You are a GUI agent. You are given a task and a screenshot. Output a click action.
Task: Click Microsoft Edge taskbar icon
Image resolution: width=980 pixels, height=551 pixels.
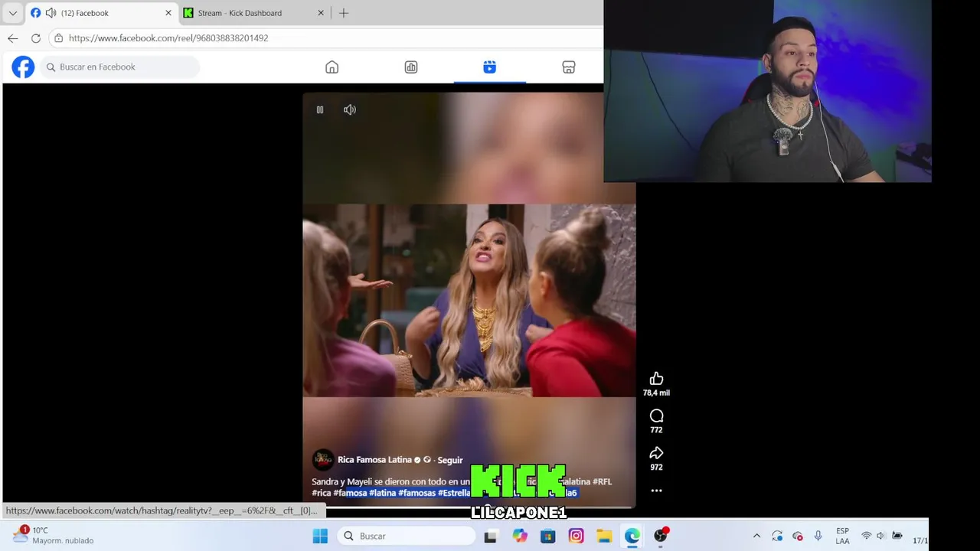tap(632, 536)
